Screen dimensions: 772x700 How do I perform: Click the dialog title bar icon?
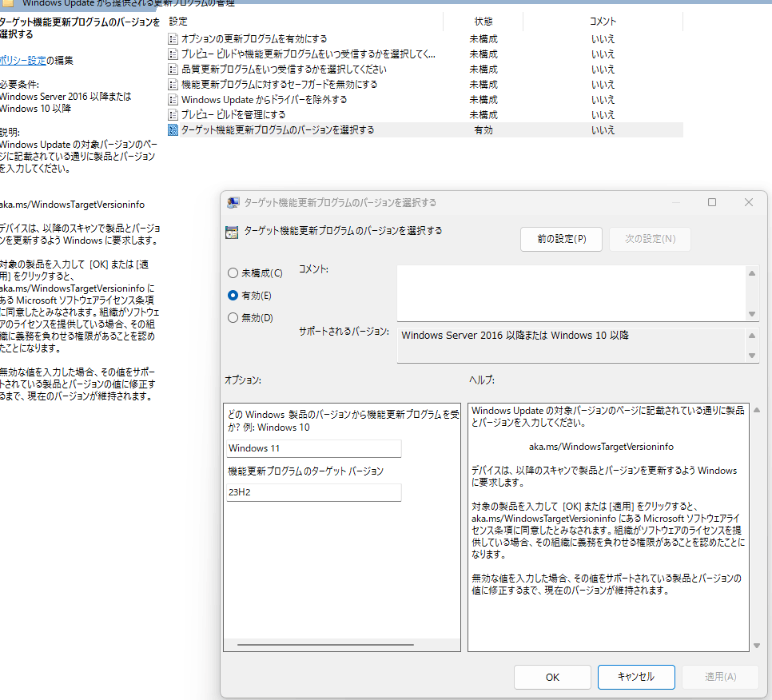pyautogui.click(x=233, y=203)
